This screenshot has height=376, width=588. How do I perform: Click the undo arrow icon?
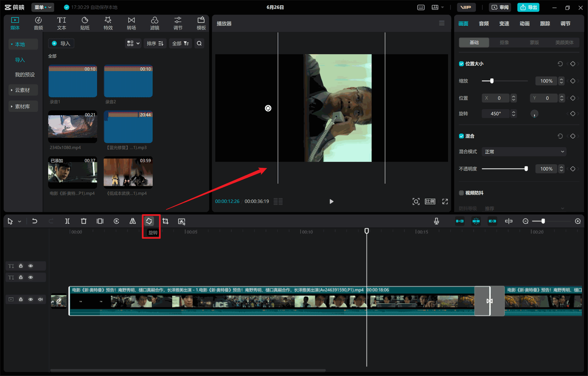tap(35, 221)
